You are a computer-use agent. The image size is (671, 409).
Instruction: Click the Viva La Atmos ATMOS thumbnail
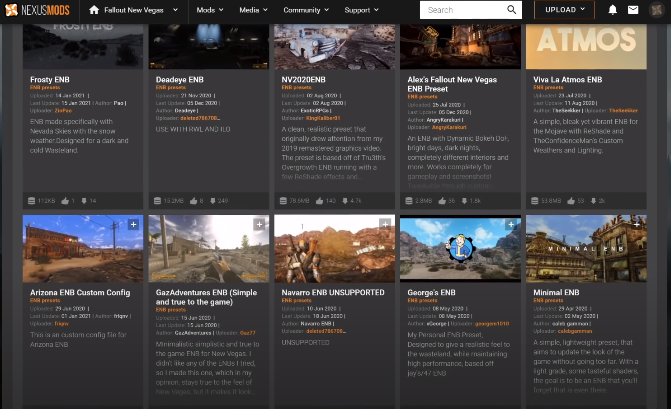pos(586,47)
